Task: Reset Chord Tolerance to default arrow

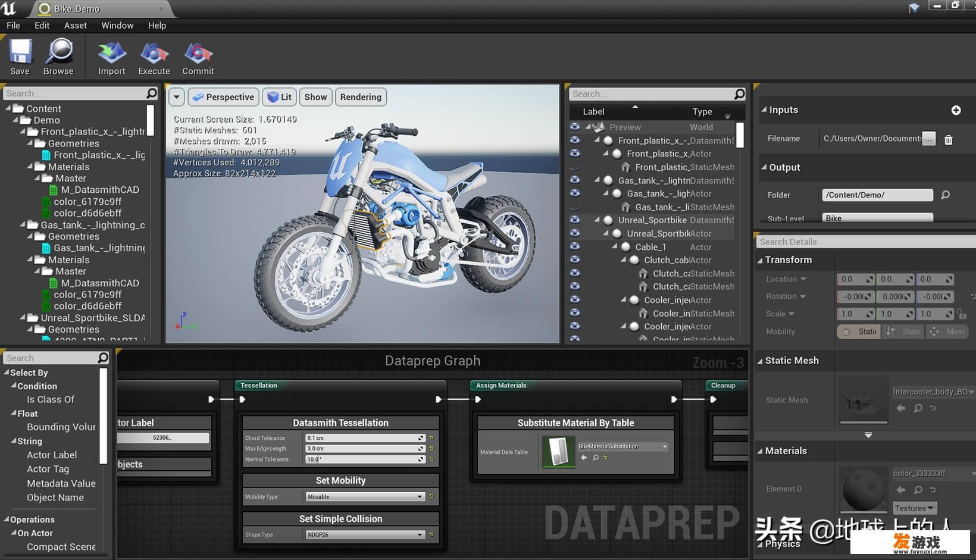Action: 431,438
